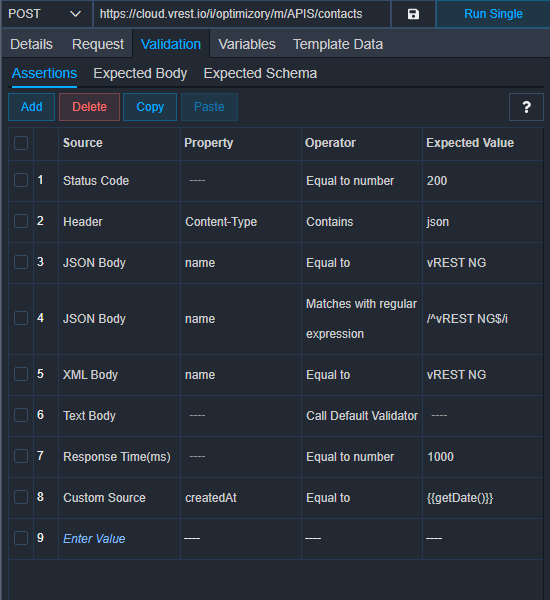Select the header select-all checkbox

[x=21, y=143]
